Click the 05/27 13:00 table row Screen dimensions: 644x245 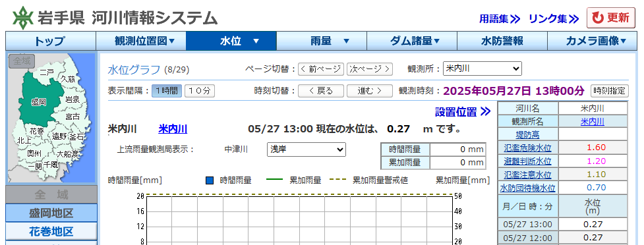coord(563,224)
